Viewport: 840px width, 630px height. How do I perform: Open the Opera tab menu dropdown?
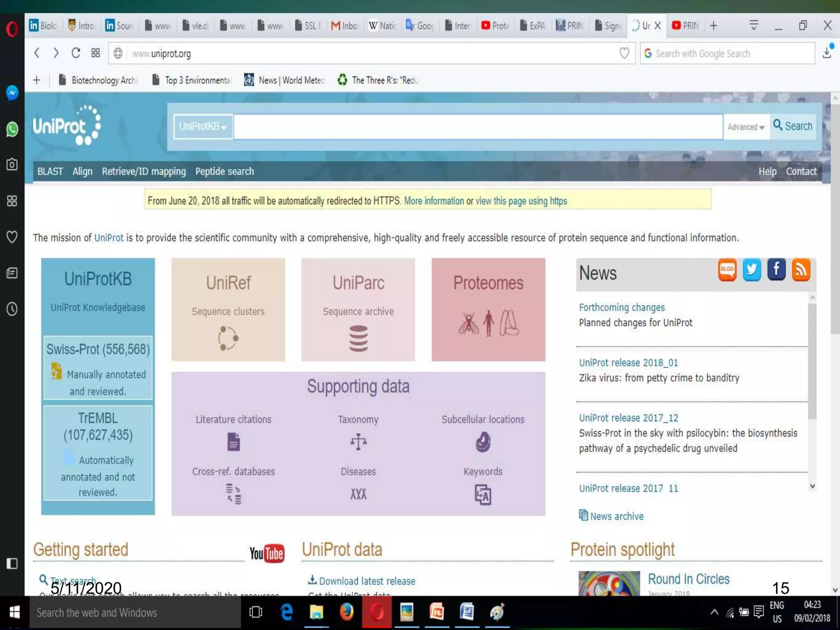coord(753,25)
